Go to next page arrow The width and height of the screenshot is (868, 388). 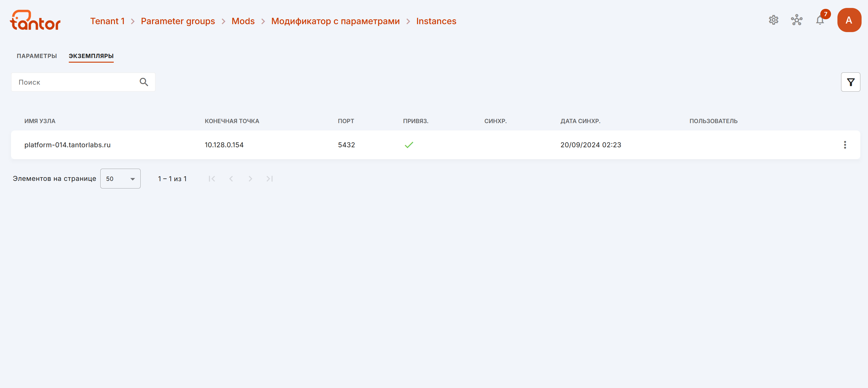(x=250, y=178)
